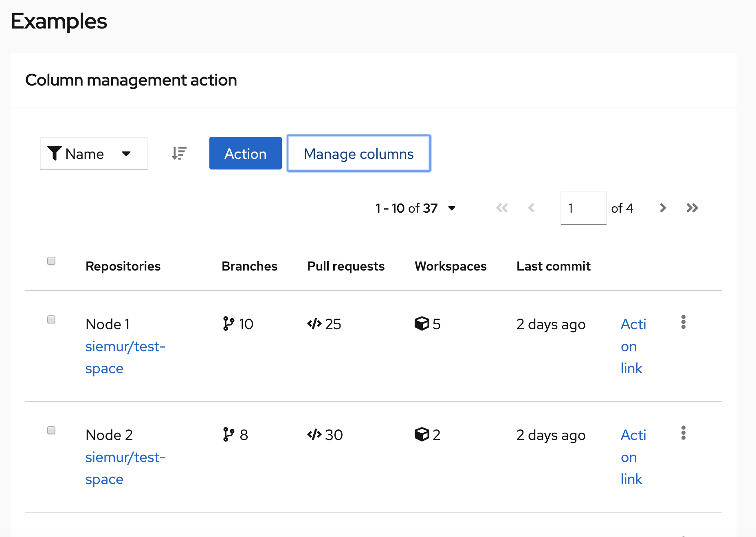The height and width of the screenshot is (537, 756).
Task: Go to the next page arrow
Action: pyautogui.click(x=663, y=208)
